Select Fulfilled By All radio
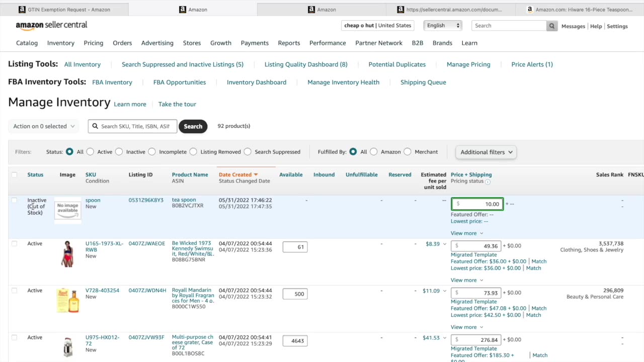Viewport: 644px width, 362px height. click(x=353, y=152)
